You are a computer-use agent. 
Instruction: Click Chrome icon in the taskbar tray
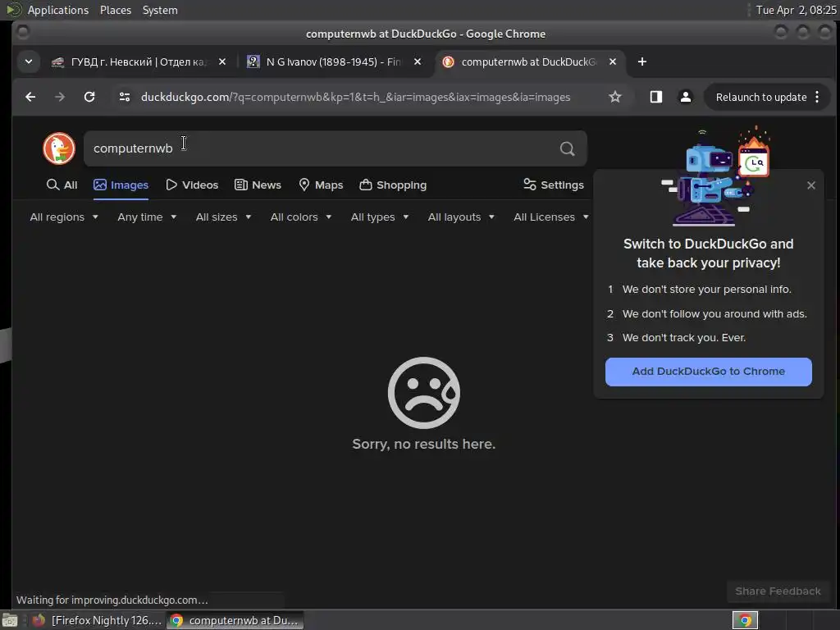745,620
